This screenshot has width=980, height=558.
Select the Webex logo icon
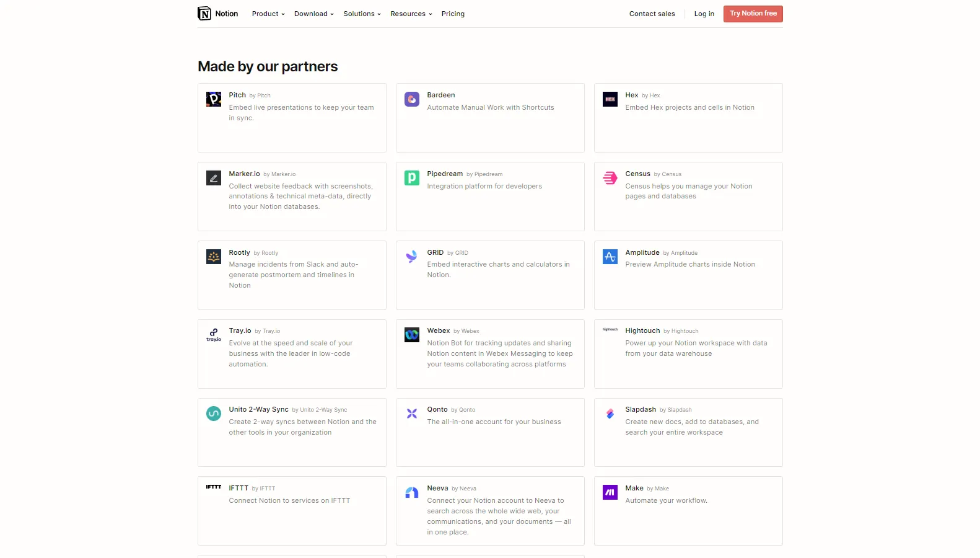pyautogui.click(x=412, y=335)
